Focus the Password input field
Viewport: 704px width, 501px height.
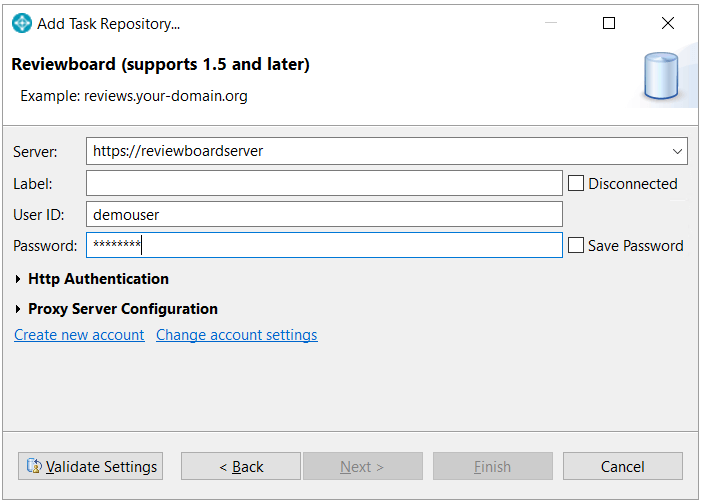click(x=324, y=245)
